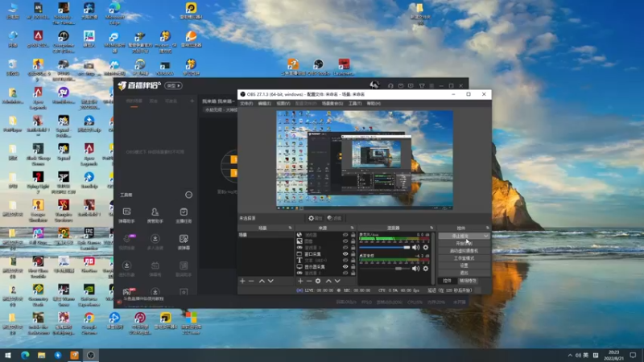Open the 编辑(E) menu in OBS

pyautogui.click(x=265, y=104)
